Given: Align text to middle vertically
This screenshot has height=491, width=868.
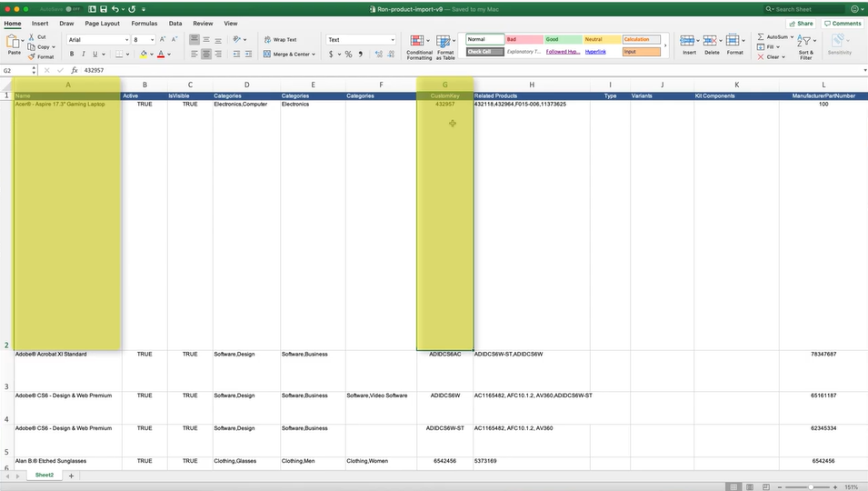Looking at the screenshot, I should (x=206, y=39).
